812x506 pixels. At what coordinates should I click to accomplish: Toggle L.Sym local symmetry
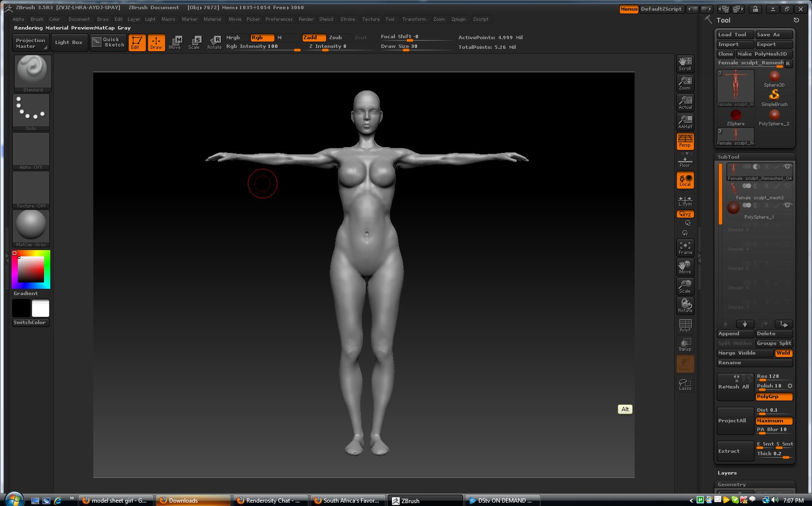coord(685,200)
